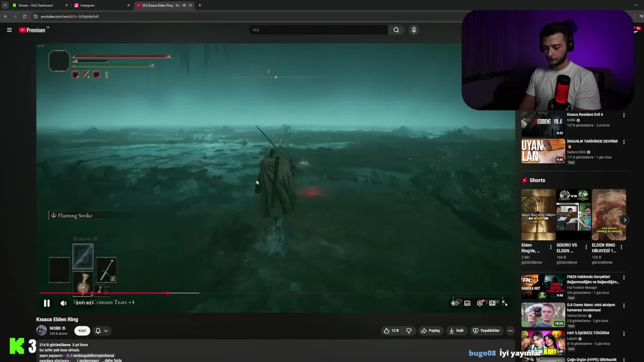Toggle the autoplay switch in the player
The width and height of the screenshot is (644, 362).
pyautogui.click(x=455, y=303)
